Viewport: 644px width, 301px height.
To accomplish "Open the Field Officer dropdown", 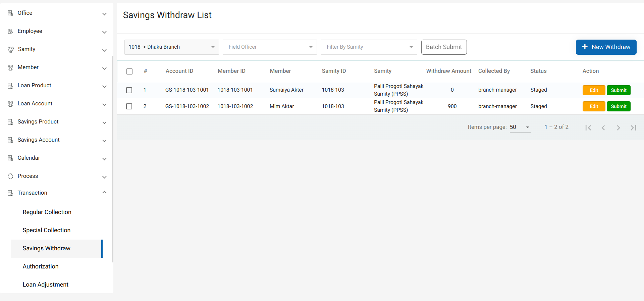I will (x=270, y=47).
